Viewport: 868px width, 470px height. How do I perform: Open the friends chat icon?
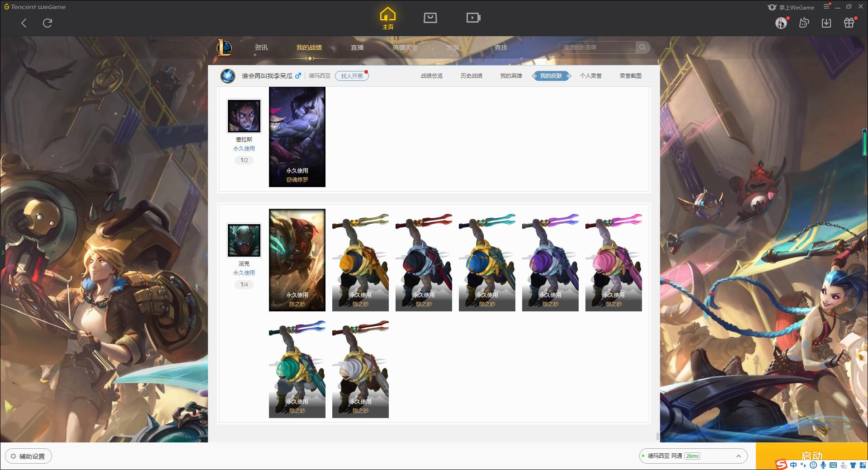click(804, 23)
